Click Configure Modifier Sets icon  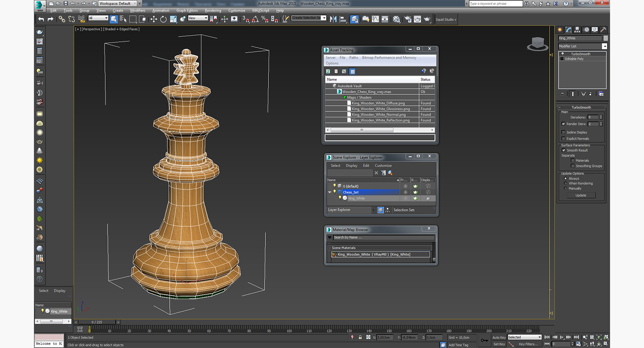(601, 94)
